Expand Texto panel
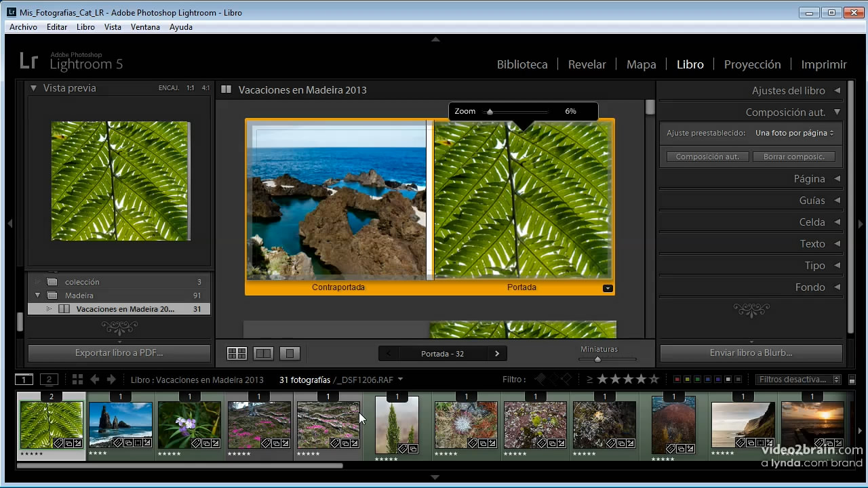Screen dimensions: 868x488 tap(837, 243)
